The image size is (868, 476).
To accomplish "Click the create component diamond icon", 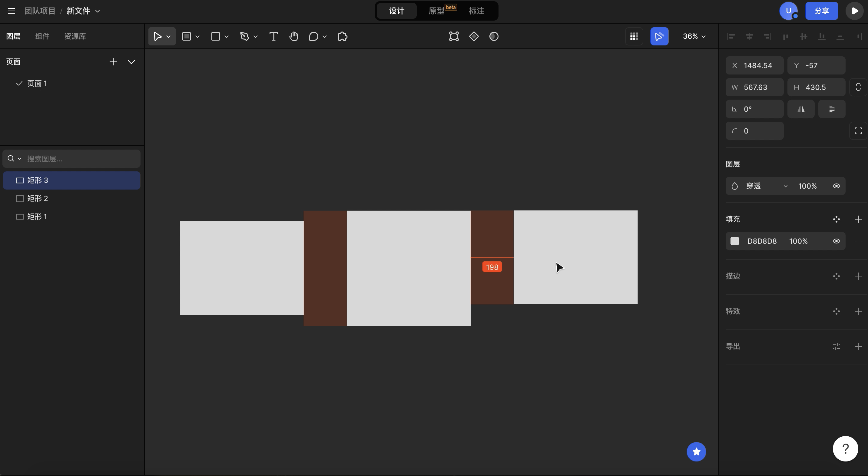I will coord(474,36).
